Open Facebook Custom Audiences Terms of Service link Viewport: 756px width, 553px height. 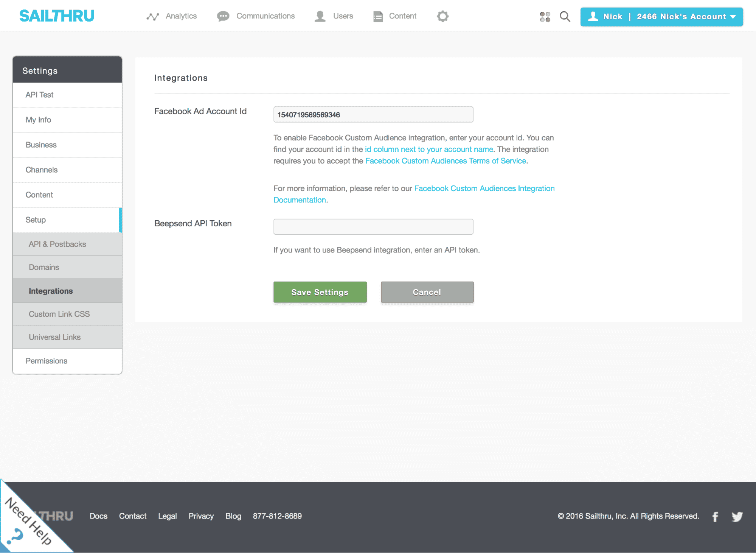pyautogui.click(x=446, y=161)
